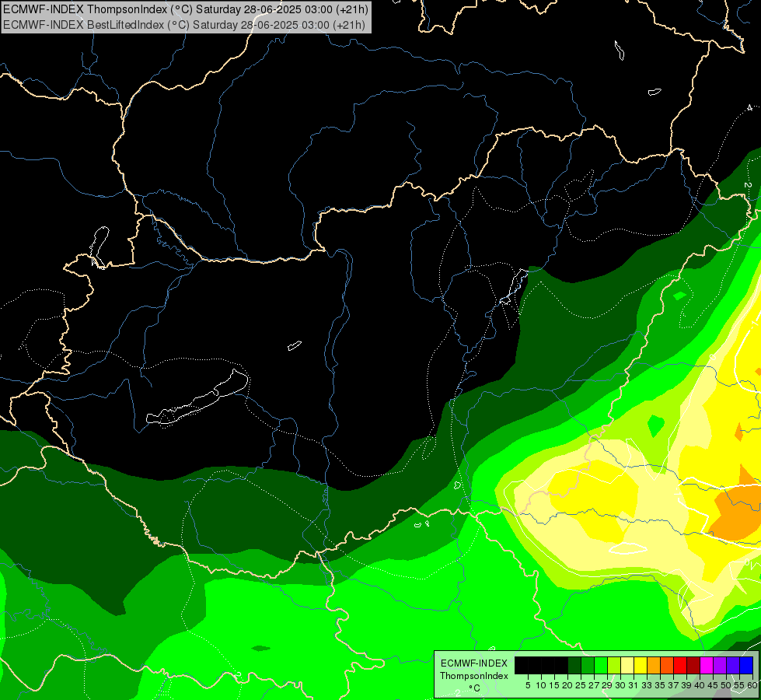Click the '°C' unit label in legend
The image size is (761, 700).
[475, 688]
